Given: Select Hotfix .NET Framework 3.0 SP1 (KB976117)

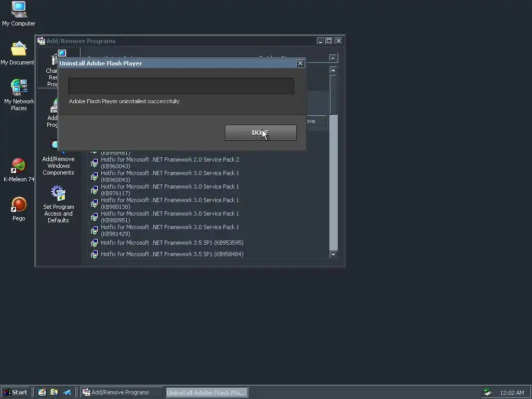Looking at the screenshot, I should (x=170, y=190).
